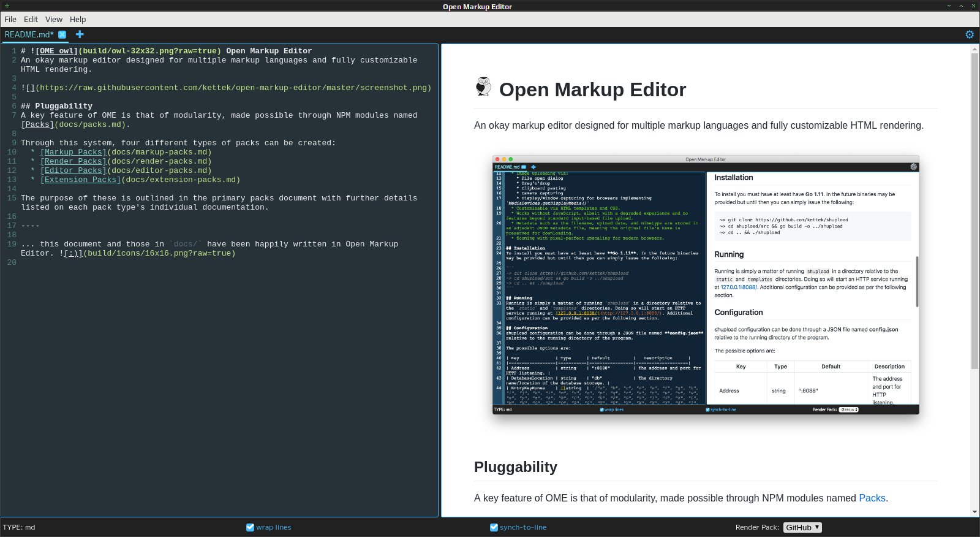Click the [Editor Packs] link text in the editor
The height and width of the screenshot is (537, 980).
tap(73, 170)
